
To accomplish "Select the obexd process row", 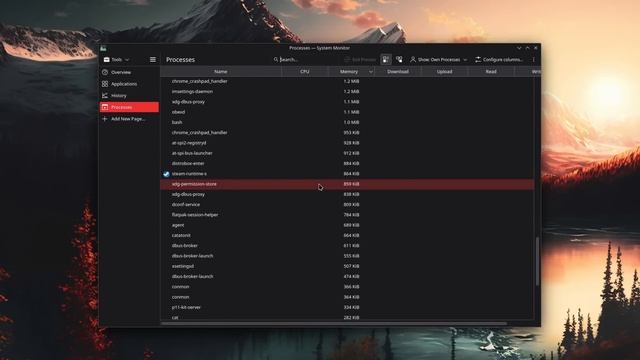I will (x=347, y=112).
